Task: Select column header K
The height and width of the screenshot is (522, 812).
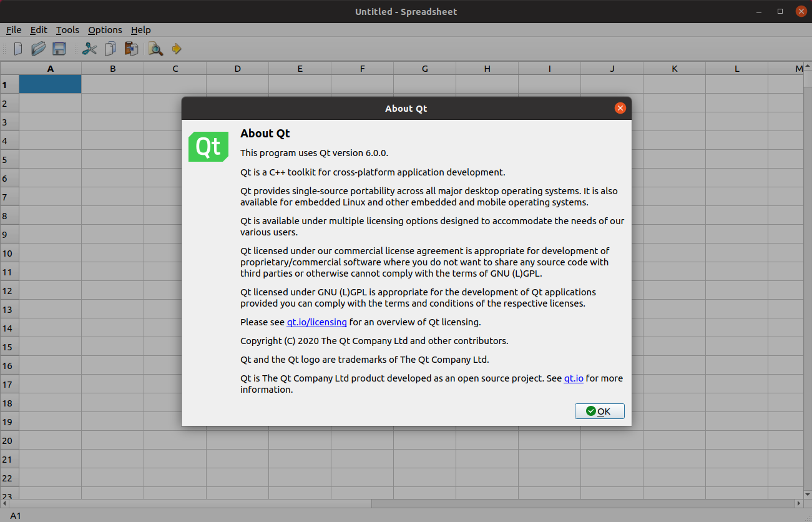Action: [674, 69]
